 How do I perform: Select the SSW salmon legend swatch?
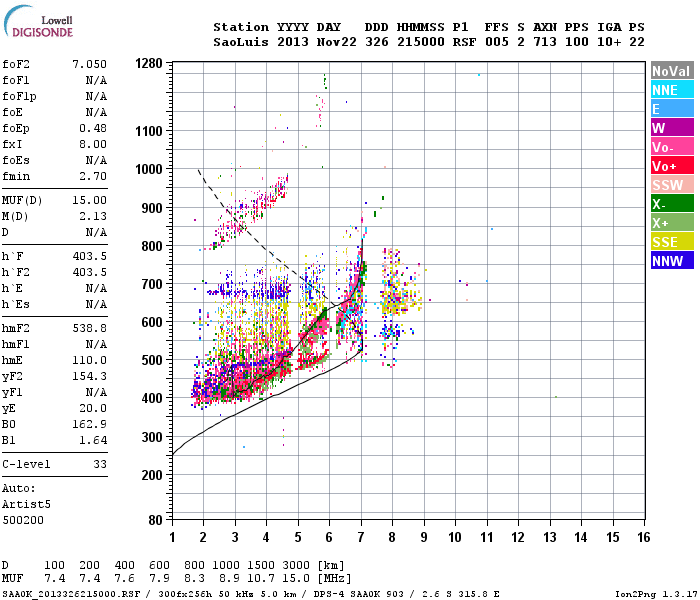(x=672, y=185)
